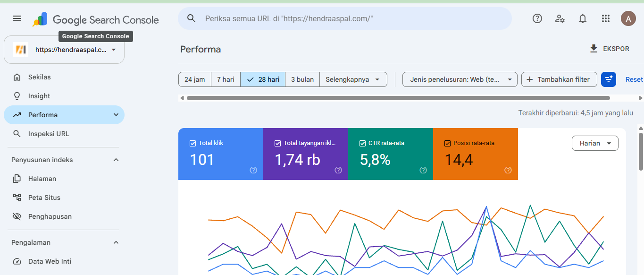644x275 pixels.
Task: Click help icon on Total klik card
Action: point(253,170)
